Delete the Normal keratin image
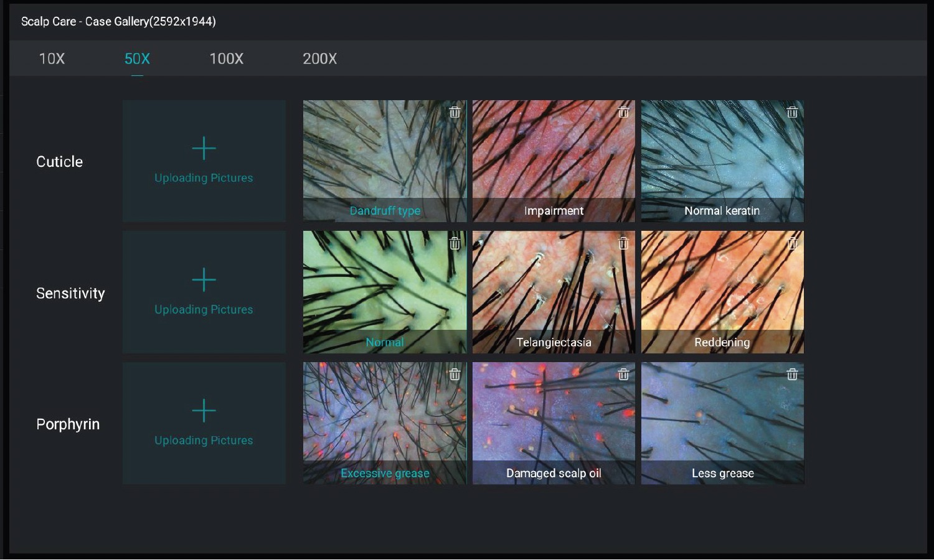The width and height of the screenshot is (934, 560). pos(792,113)
